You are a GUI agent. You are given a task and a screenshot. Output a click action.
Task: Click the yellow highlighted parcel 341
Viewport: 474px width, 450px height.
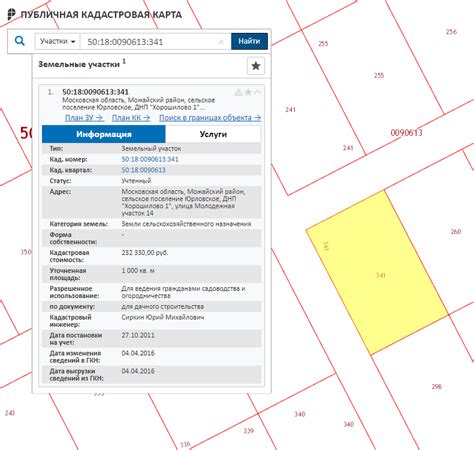pos(377,272)
